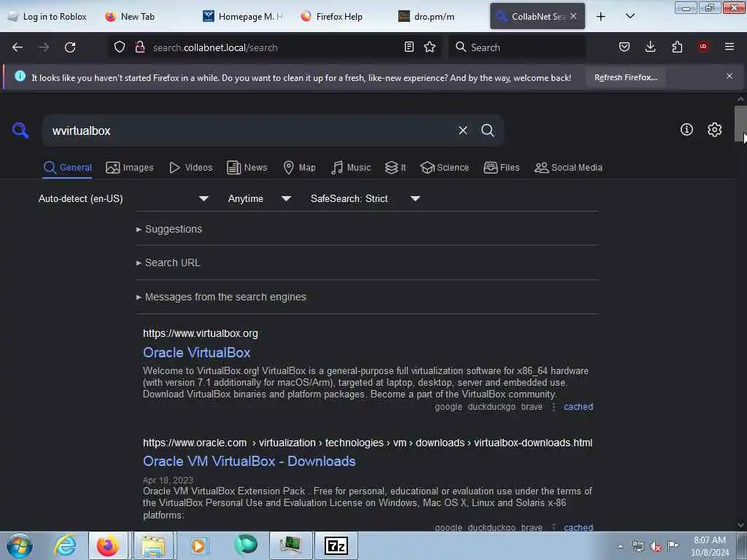
Task: Open the About info icon
Action: [x=686, y=130]
